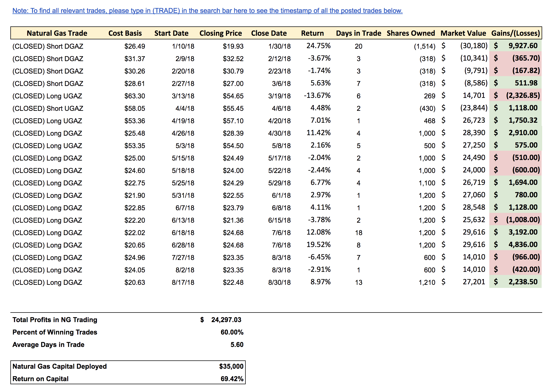Select the Start Date column header

[x=172, y=33]
